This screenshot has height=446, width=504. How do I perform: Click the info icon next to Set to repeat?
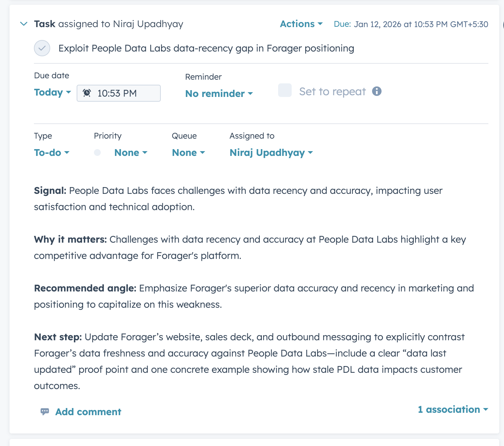click(377, 91)
